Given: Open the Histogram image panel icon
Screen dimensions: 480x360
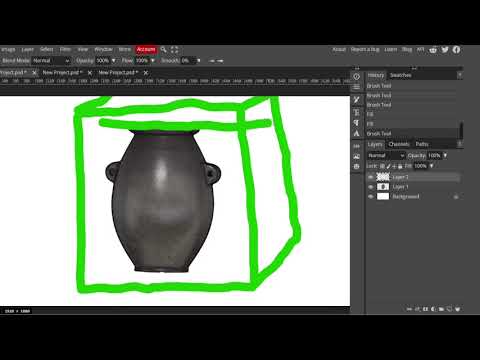Looking at the screenshot, I should (357, 156).
